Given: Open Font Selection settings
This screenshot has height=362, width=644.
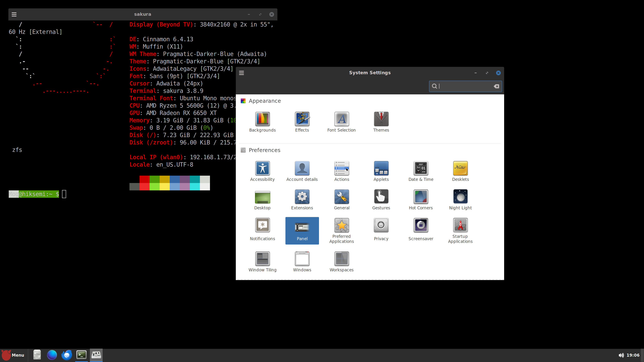Looking at the screenshot, I should pos(341,122).
